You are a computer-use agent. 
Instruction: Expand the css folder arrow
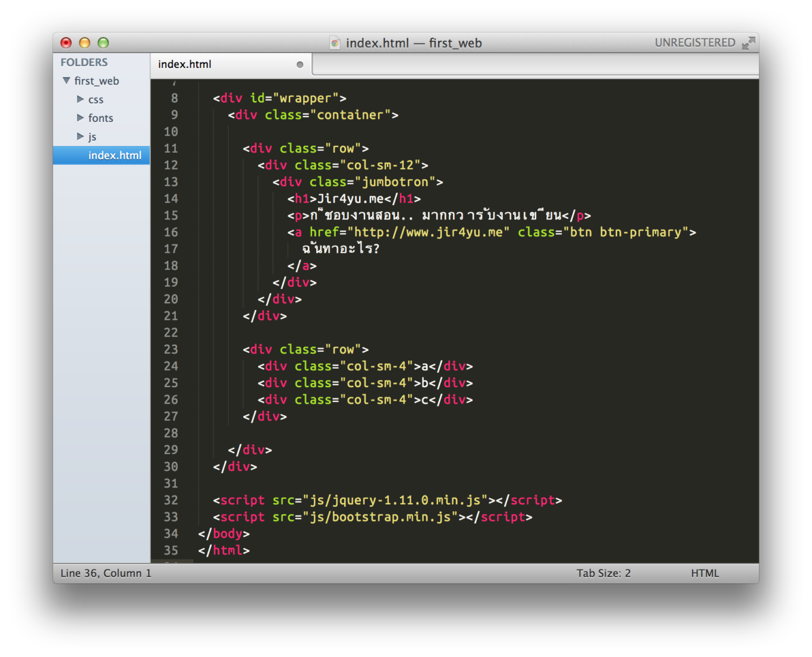pos(80,99)
